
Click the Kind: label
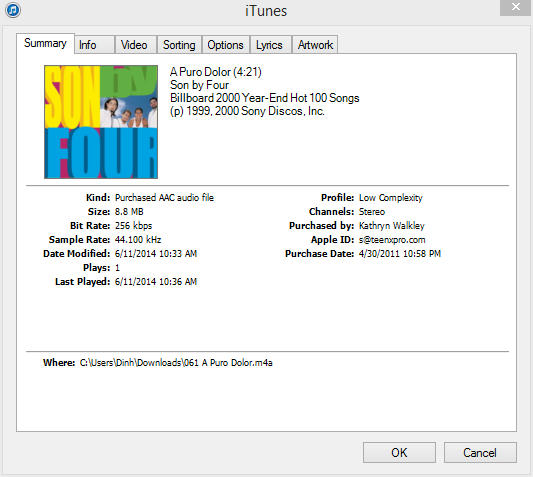tap(98, 198)
